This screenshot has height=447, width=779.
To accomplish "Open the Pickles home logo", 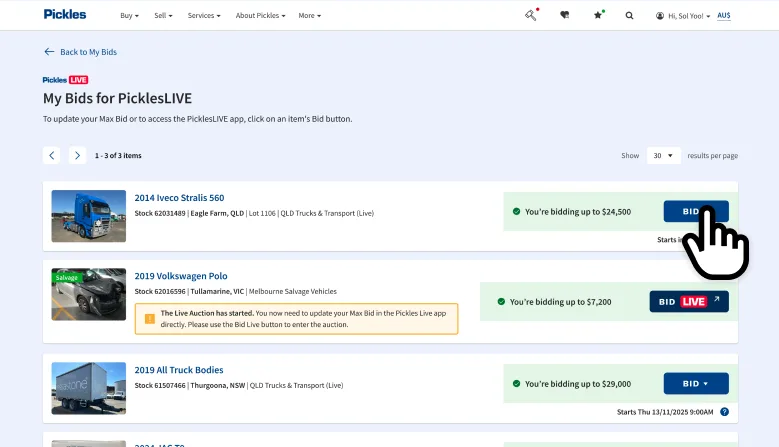I will point(65,14).
